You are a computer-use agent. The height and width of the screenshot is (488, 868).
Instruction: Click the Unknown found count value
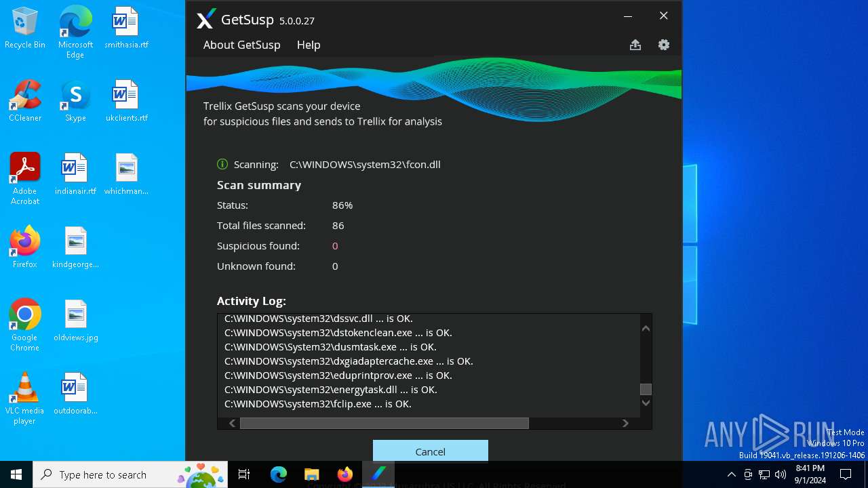[x=335, y=266]
